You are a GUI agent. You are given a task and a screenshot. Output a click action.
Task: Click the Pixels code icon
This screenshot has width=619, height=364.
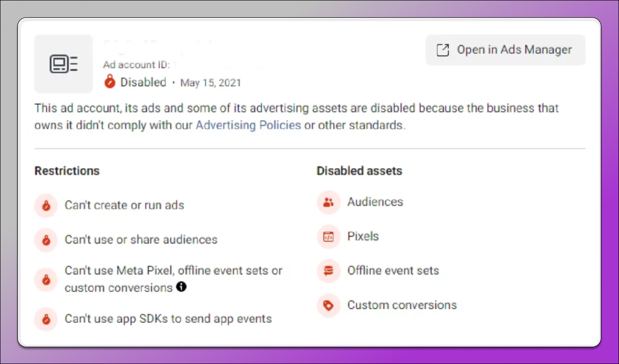tap(329, 236)
